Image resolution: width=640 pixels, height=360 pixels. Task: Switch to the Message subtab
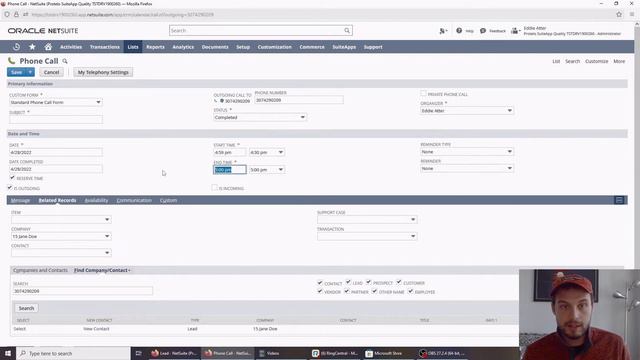pyautogui.click(x=20, y=200)
